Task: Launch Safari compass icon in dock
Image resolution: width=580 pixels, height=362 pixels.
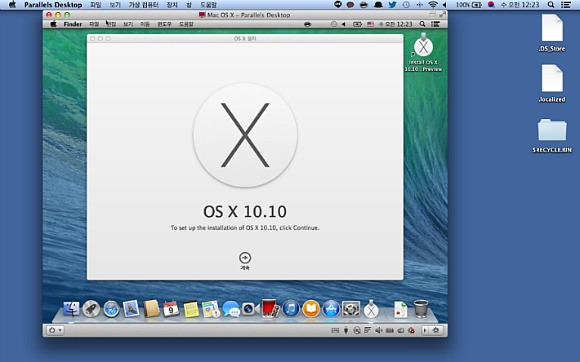Action: tap(111, 309)
